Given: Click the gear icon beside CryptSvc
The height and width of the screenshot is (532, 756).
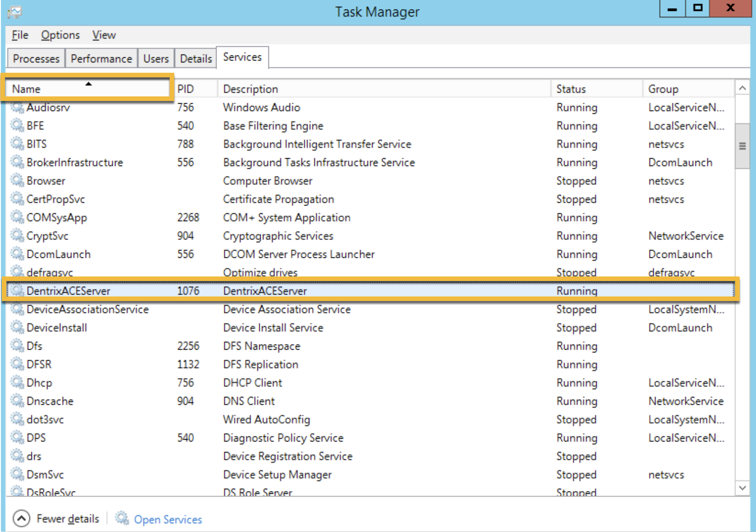Looking at the screenshot, I should (17, 236).
